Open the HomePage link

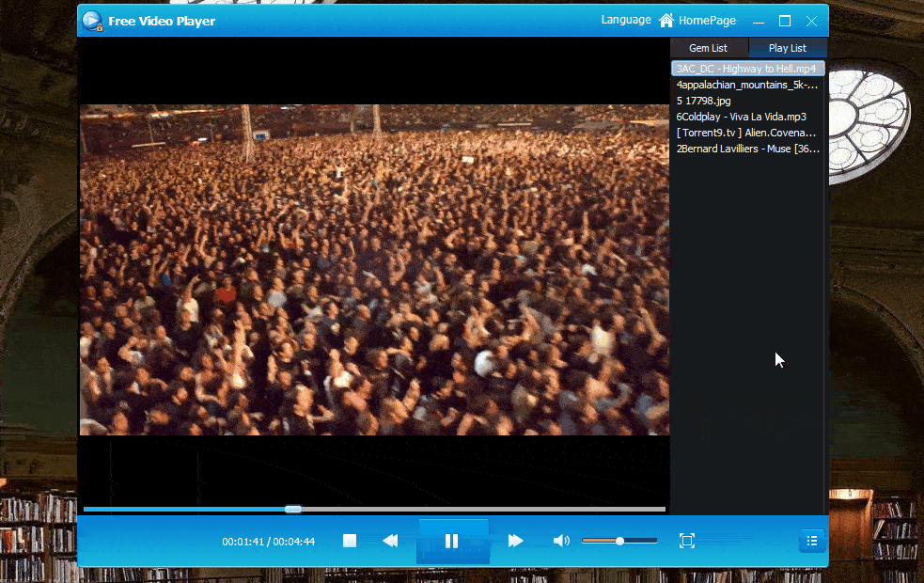point(707,21)
